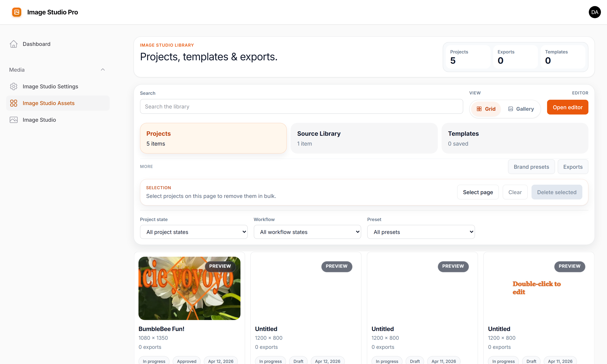The width and height of the screenshot is (607, 364).
Task: Open the All project states dropdown
Action: click(x=194, y=232)
